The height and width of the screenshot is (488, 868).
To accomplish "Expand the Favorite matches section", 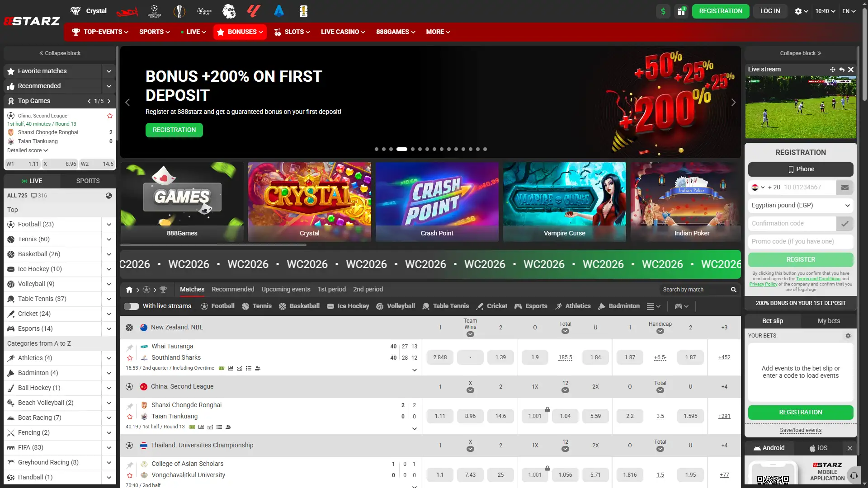I will pos(109,71).
